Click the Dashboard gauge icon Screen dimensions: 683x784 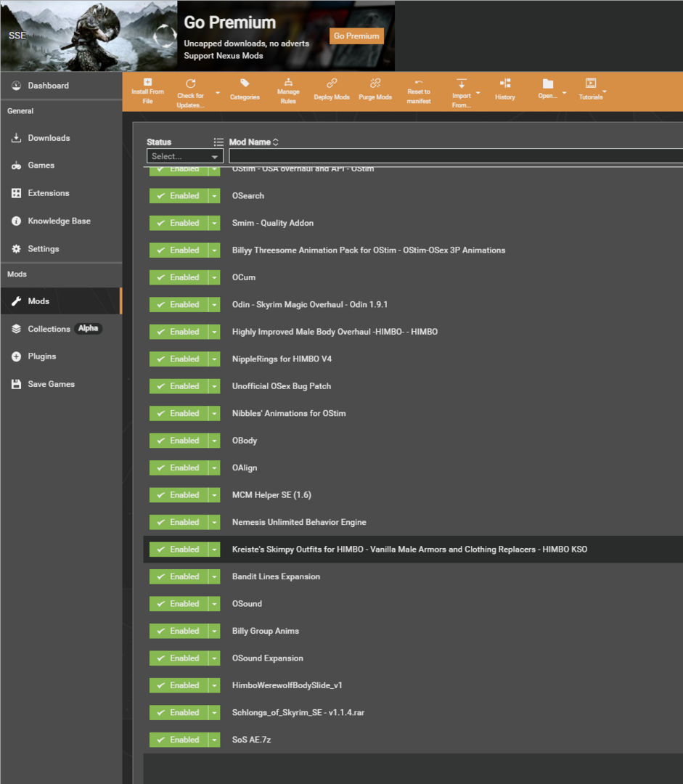click(17, 86)
